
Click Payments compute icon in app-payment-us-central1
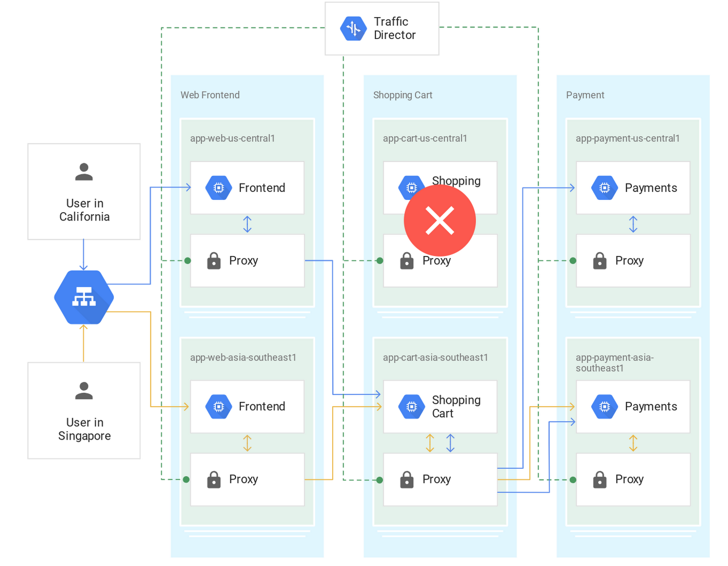click(605, 188)
